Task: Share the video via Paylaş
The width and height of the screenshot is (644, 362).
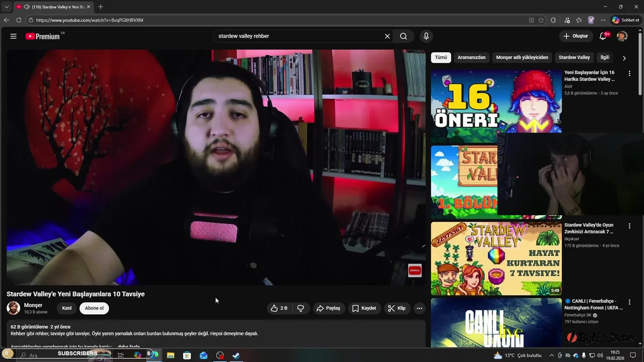Action: pos(329,308)
